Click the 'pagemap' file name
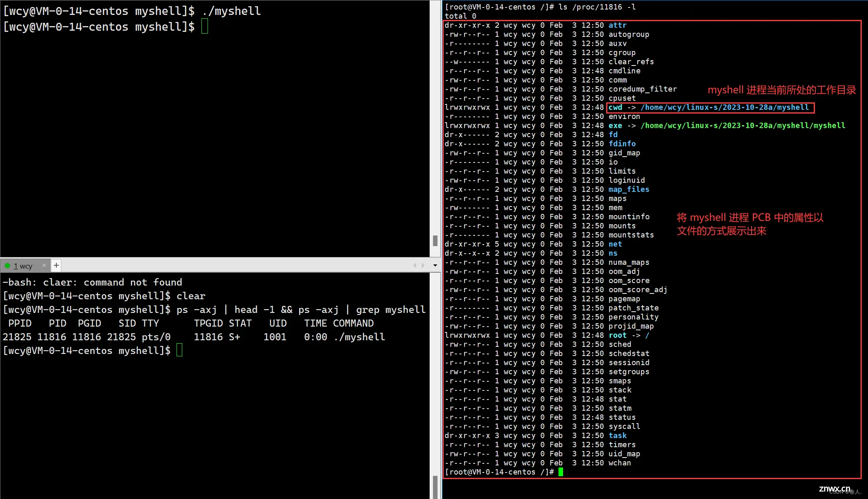 coord(624,299)
